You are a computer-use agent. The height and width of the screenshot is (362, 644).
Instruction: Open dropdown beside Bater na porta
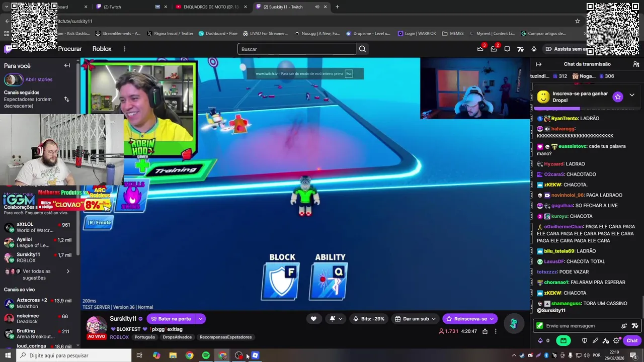pyautogui.click(x=200, y=319)
